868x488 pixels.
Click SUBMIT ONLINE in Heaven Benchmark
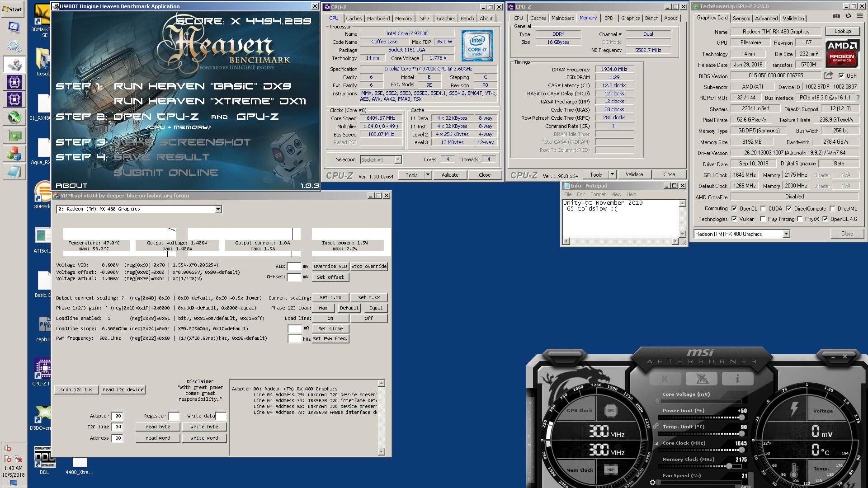click(x=165, y=173)
